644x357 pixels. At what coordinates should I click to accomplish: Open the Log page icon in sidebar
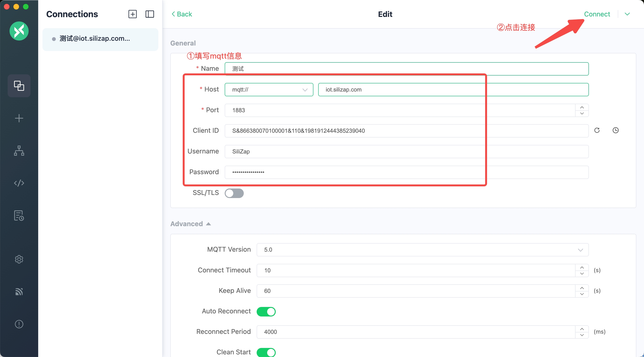pyautogui.click(x=19, y=216)
